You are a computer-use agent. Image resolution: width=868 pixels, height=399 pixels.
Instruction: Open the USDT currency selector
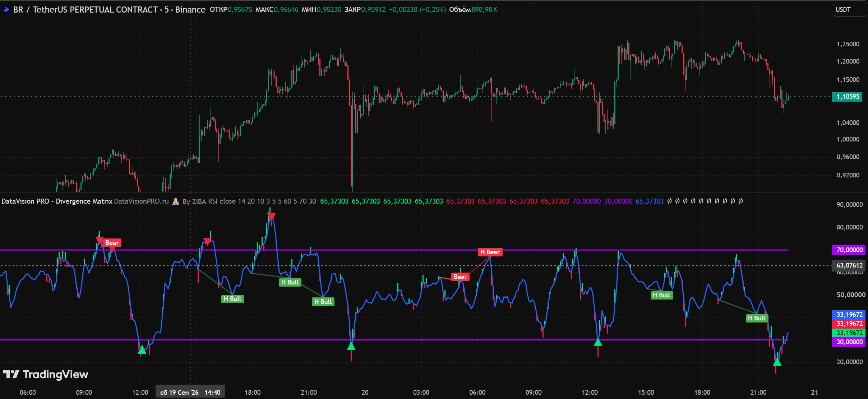[x=850, y=10]
